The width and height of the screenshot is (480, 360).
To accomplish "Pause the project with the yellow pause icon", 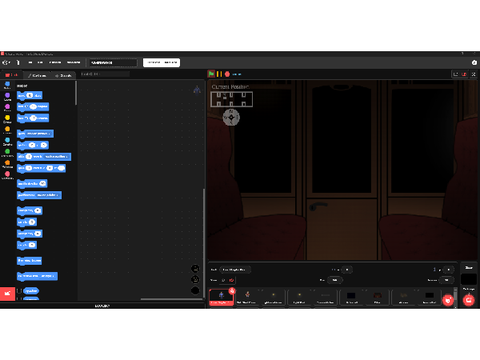I will (219, 74).
